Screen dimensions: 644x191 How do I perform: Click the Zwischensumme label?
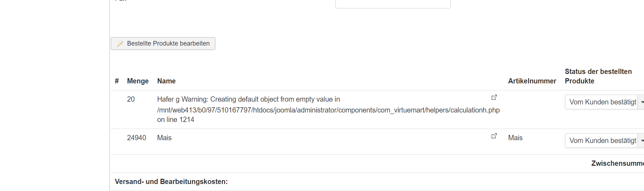click(617, 163)
